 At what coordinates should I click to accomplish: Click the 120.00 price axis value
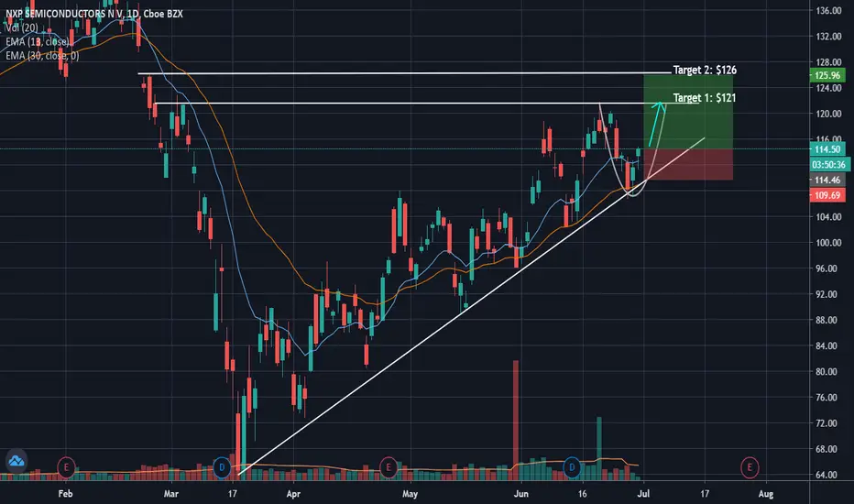(x=828, y=114)
